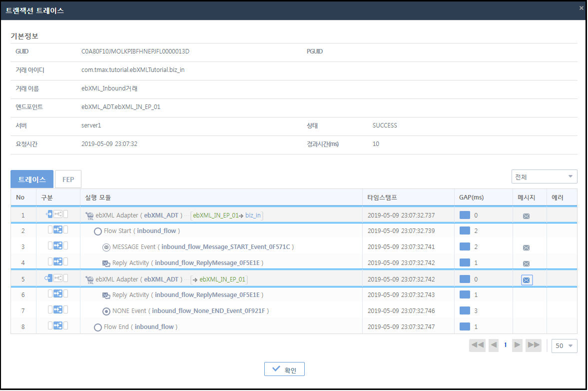Click Reply Activity icon in row 4
The height and width of the screenshot is (391, 588).
point(106,263)
